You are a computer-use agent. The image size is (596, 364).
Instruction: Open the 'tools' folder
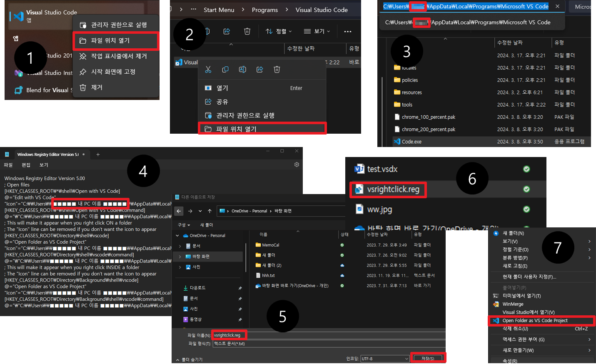[403, 105]
